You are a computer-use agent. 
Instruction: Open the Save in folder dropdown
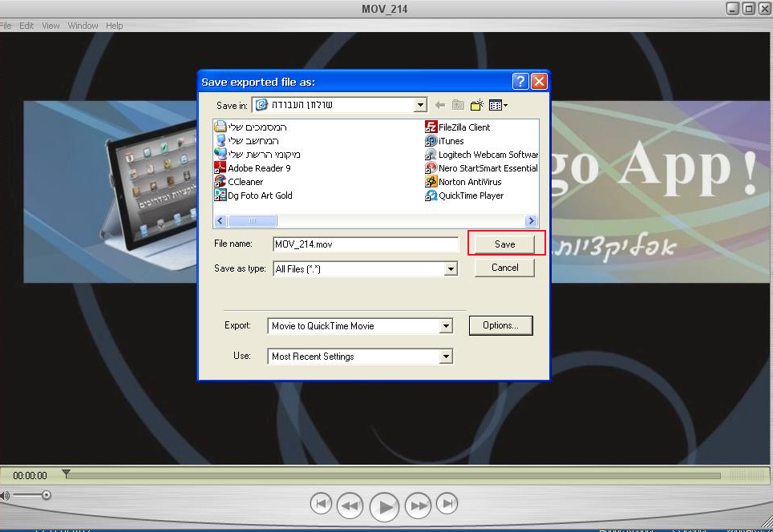click(420, 104)
